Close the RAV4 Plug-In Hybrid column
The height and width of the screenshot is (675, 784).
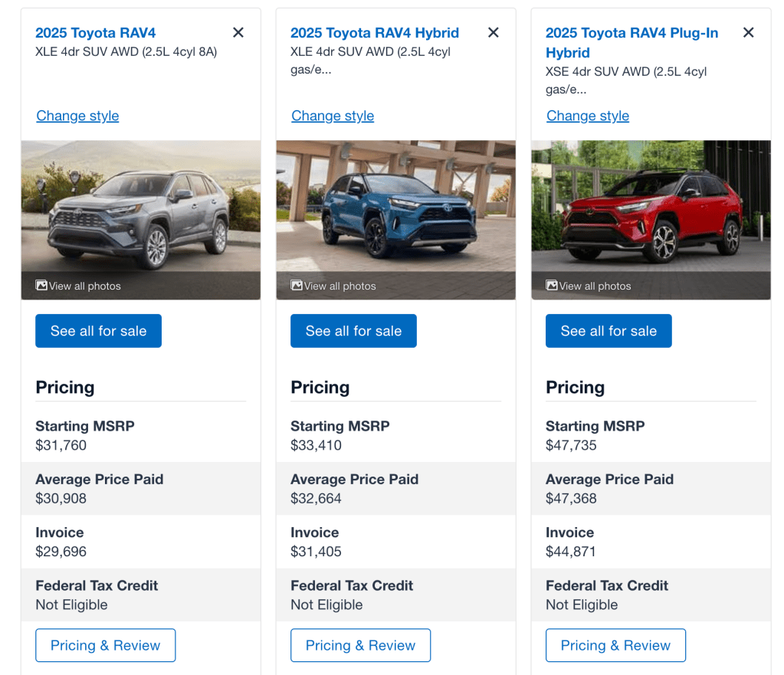coord(749,32)
